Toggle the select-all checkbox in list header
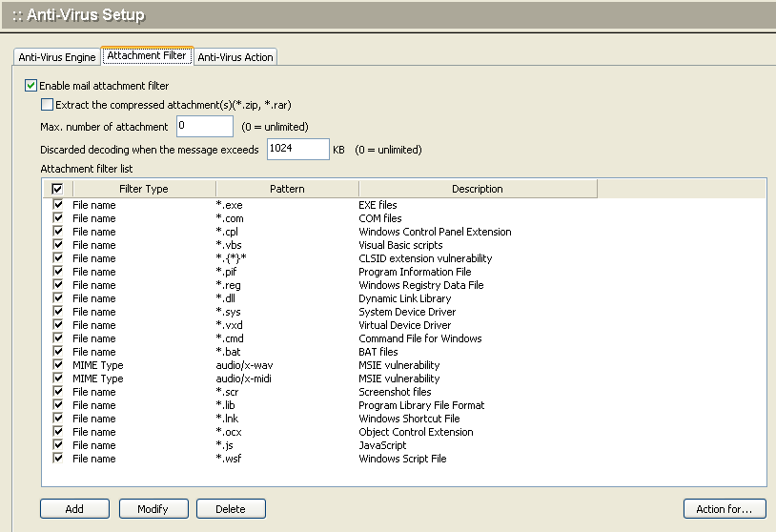Image resolution: width=776 pixels, height=532 pixels. 57,189
